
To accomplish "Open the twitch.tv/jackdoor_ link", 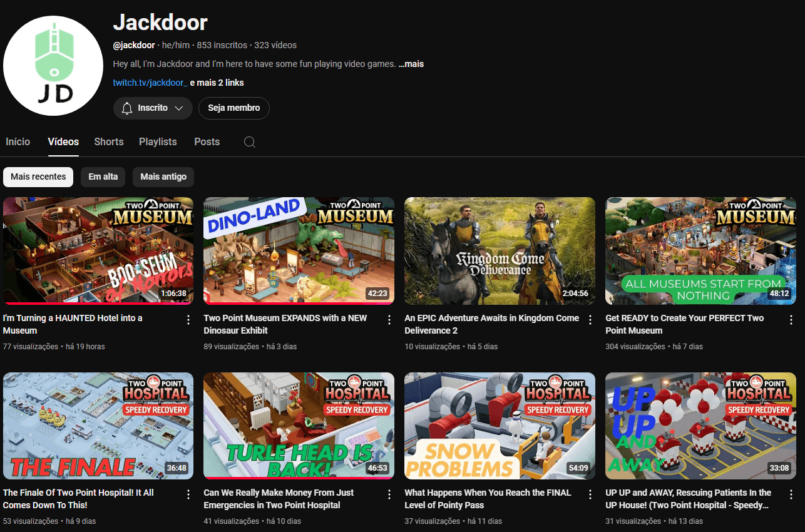I will [150, 83].
